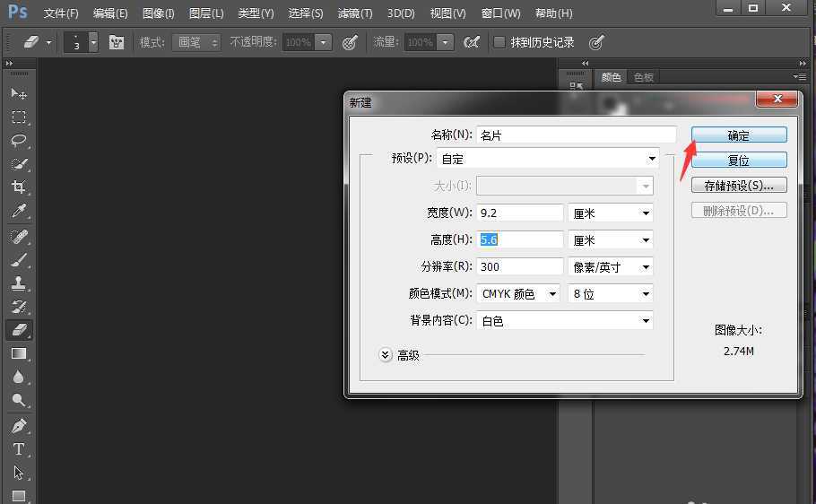The width and height of the screenshot is (816, 504).
Task: Click the 确定 button
Action: coord(739,135)
